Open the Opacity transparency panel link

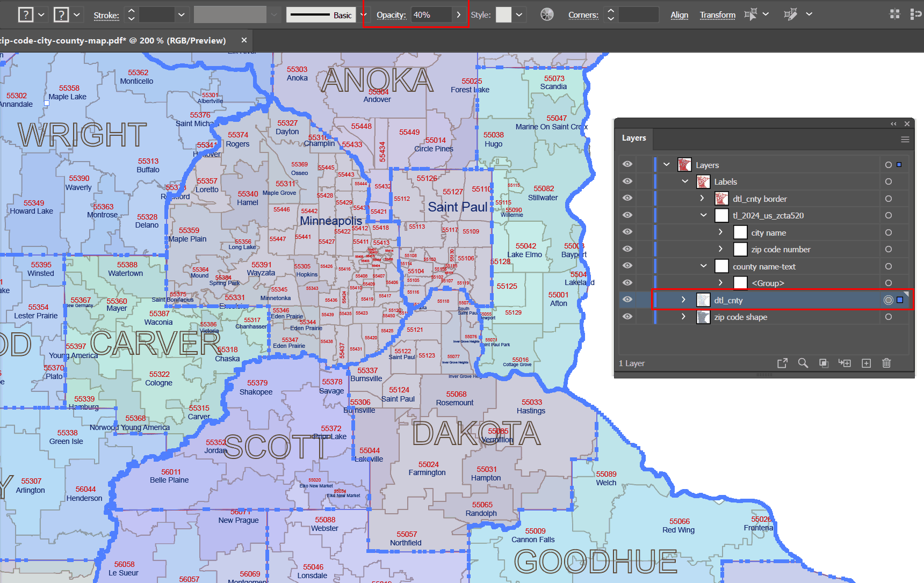[x=391, y=15]
